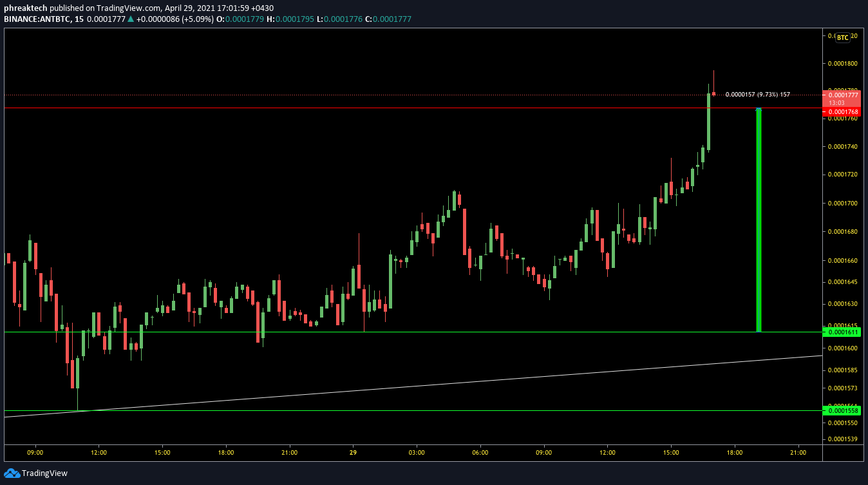
Task: Select the tall green measurement bar
Action: coord(759,220)
